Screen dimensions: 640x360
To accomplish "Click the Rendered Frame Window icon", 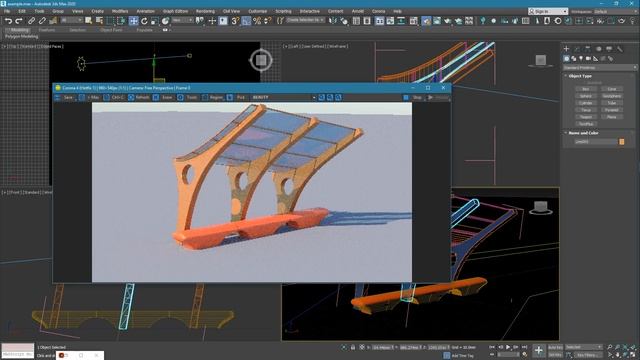I will pos(437,21).
